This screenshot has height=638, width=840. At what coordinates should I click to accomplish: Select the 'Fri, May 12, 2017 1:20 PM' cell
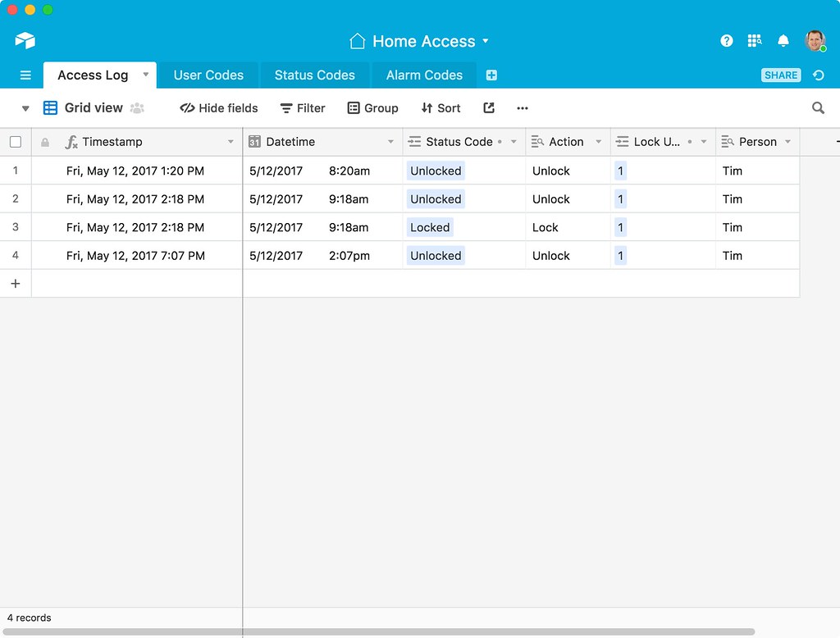(137, 171)
